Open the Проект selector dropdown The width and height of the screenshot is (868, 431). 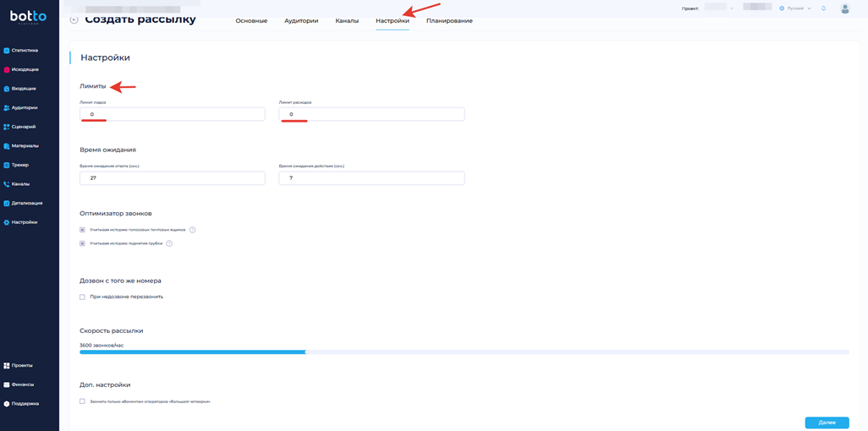719,8
